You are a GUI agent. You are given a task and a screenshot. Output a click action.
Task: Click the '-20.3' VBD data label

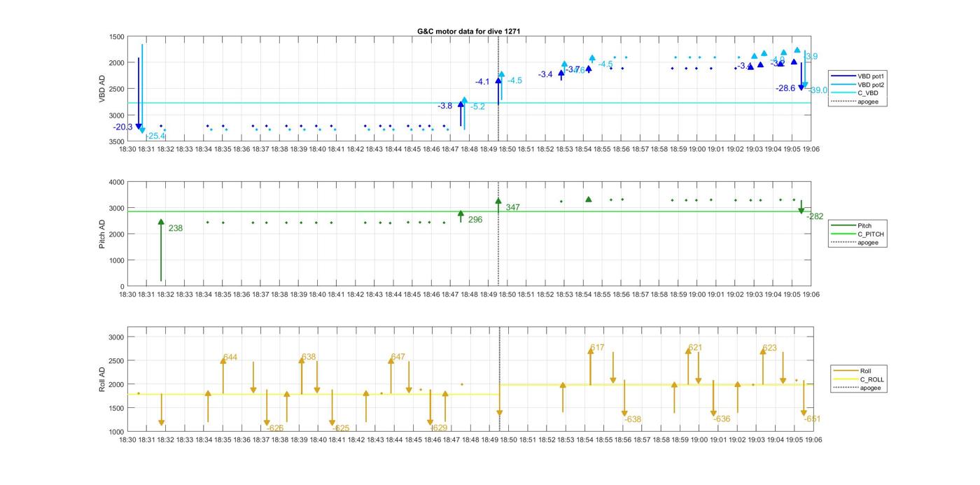(x=123, y=127)
